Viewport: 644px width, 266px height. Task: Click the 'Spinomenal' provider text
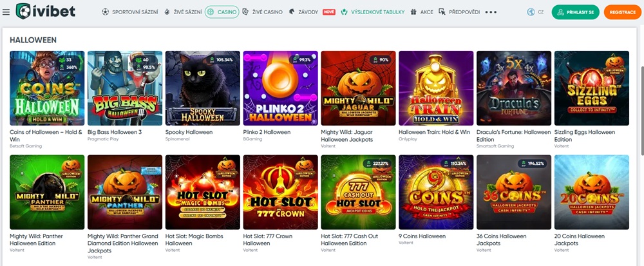point(177,138)
